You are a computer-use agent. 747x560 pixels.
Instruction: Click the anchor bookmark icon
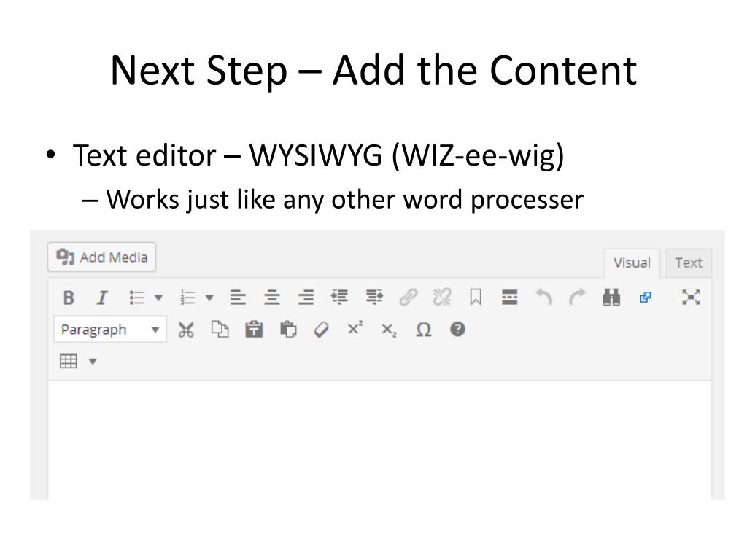click(476, 297)
